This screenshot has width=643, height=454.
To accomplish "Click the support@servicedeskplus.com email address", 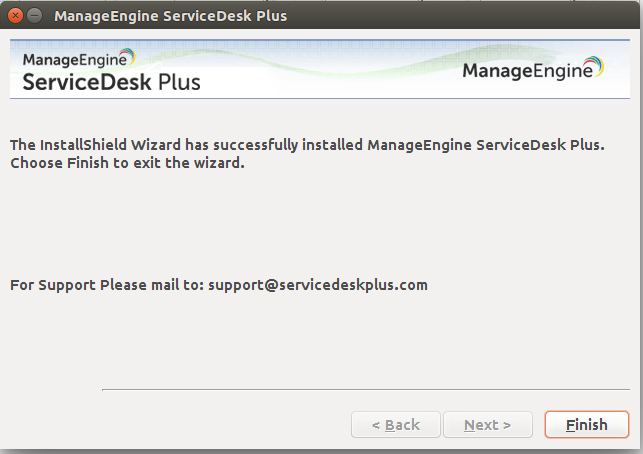I will tap(318, 285).
